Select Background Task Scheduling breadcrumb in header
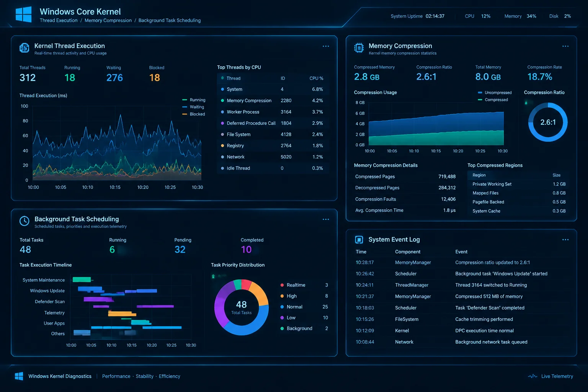The width and height of the screenshot is (588, 392). tap(170, 20)
